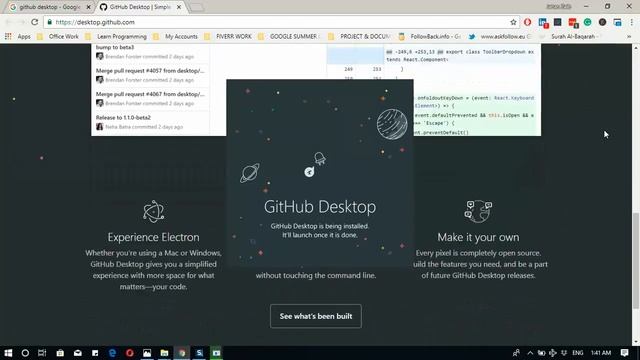The width and height of the screenshot is (640, 360).
Task: Open Chrome's three-dot menu
Action: [x=632, y=22]
